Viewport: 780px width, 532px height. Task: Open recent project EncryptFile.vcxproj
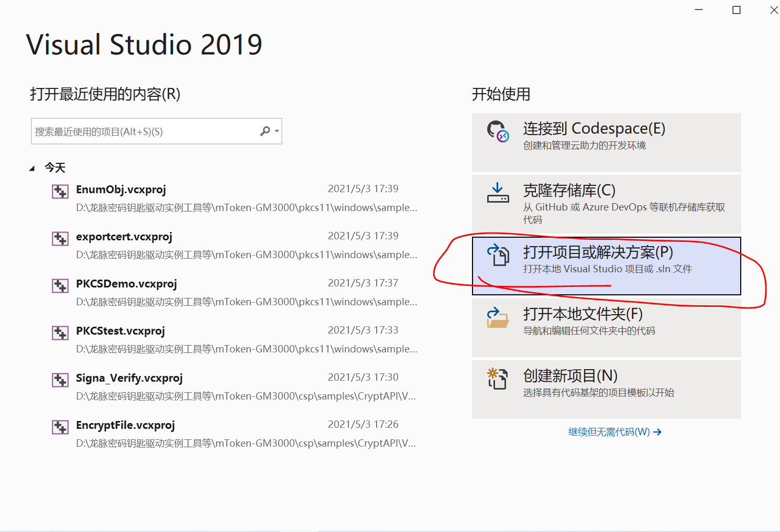236,434
